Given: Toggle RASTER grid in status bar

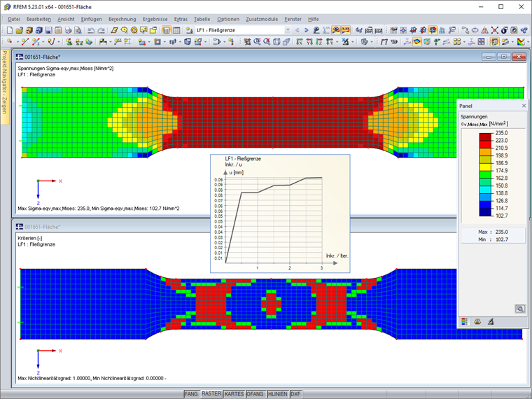Looking at the screenshot, I should 211,394.
